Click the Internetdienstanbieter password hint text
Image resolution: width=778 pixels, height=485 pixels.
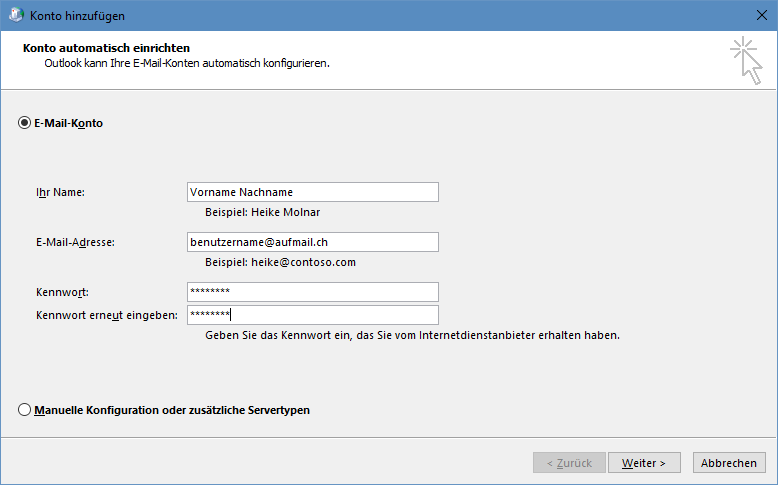[x=412, y=335]
